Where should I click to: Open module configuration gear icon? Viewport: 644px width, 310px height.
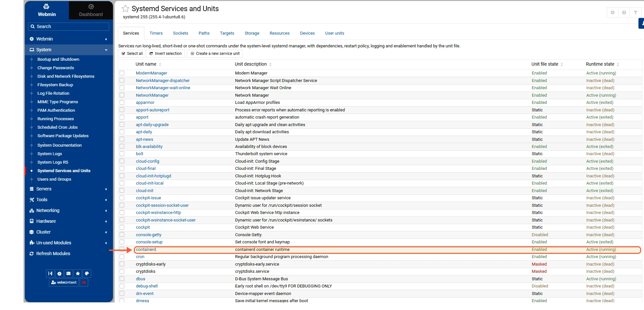click(x=613, y=12)
